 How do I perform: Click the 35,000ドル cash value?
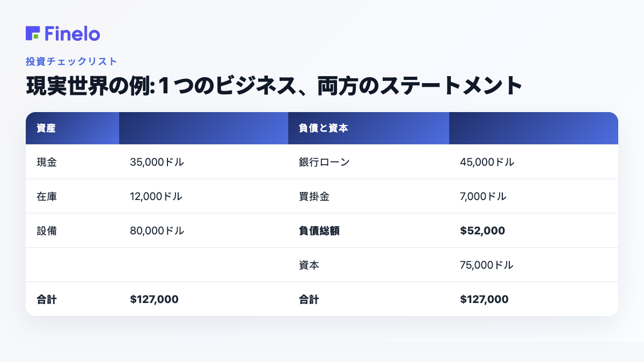click(157, 162)
